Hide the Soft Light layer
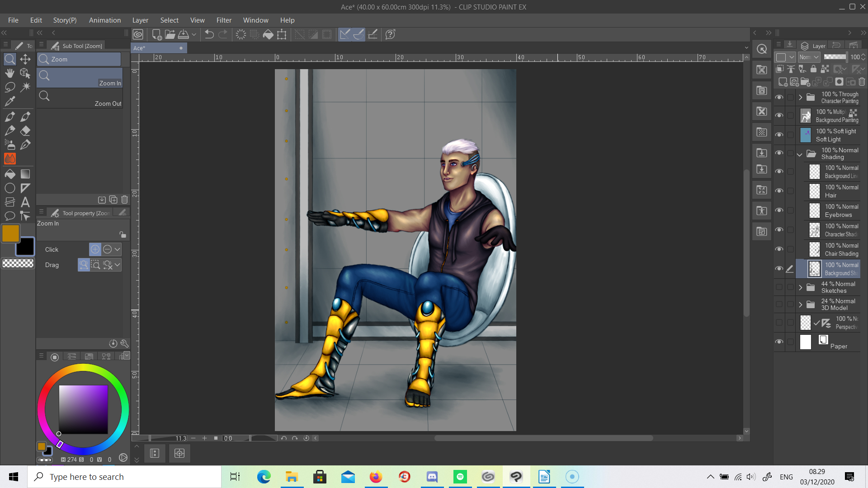The width and height of the screenshot is (868, 488). pyautogui.click(x=779, y=135)
